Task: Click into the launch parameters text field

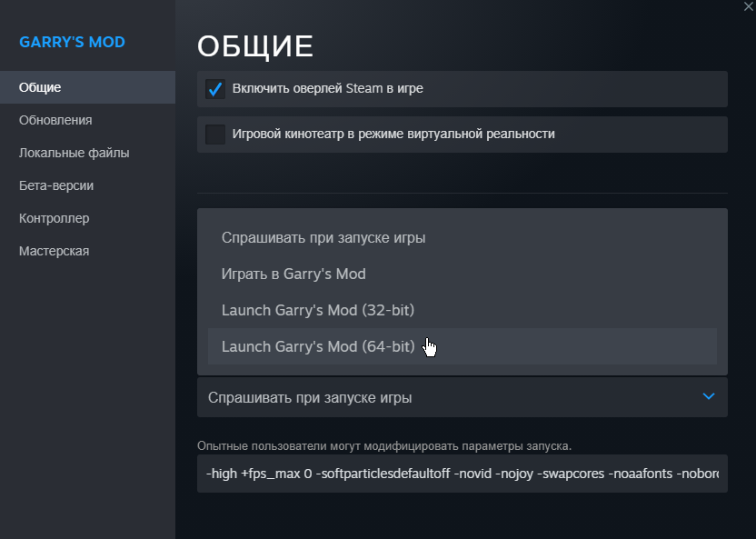Action: 462,474
